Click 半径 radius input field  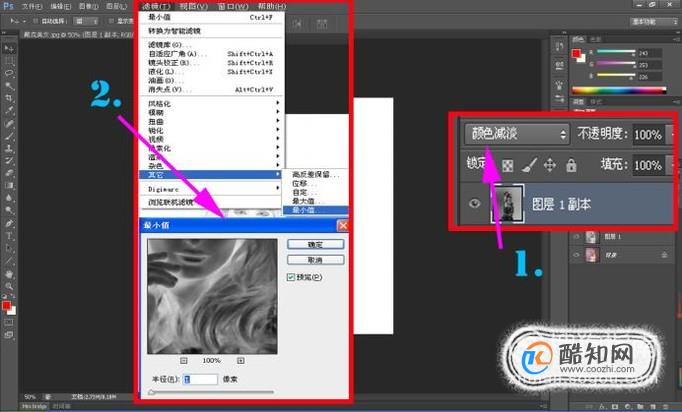(200, 379)
